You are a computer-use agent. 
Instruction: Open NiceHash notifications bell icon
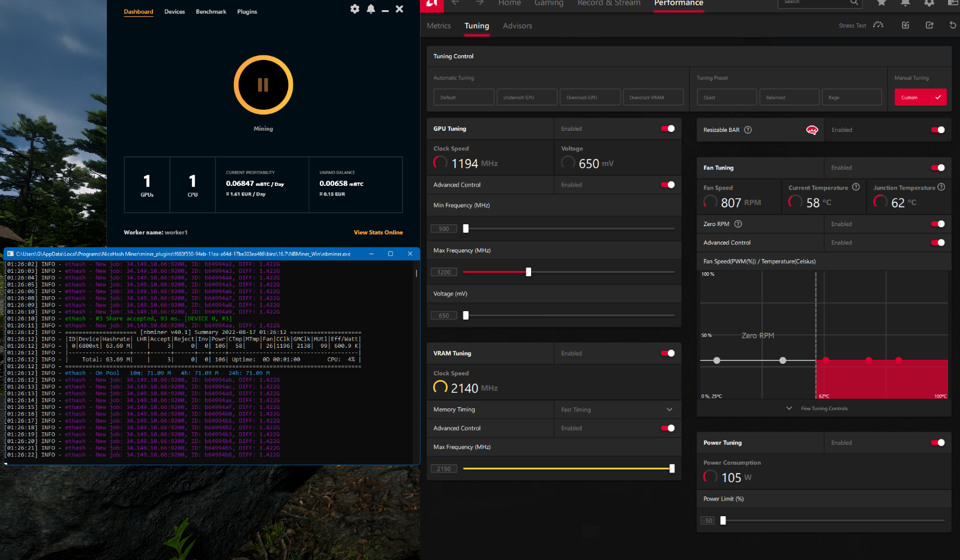371,9
